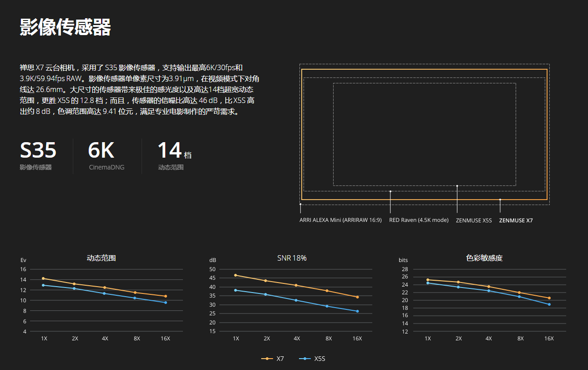
Task: Click the 28 value on the bits axis
Action: pyautogui.click(x=404, y=269)
